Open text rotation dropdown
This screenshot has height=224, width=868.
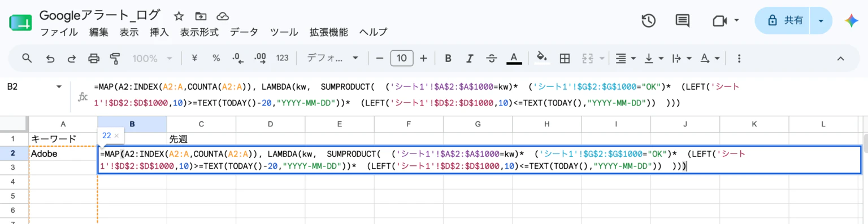click(x=710, y=58)
